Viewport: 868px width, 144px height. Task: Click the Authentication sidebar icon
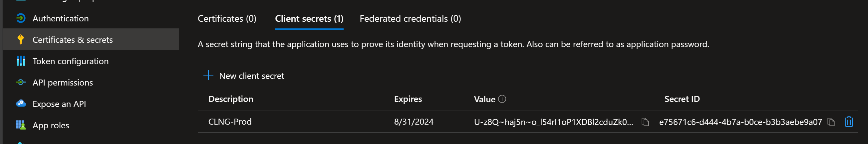21,18
